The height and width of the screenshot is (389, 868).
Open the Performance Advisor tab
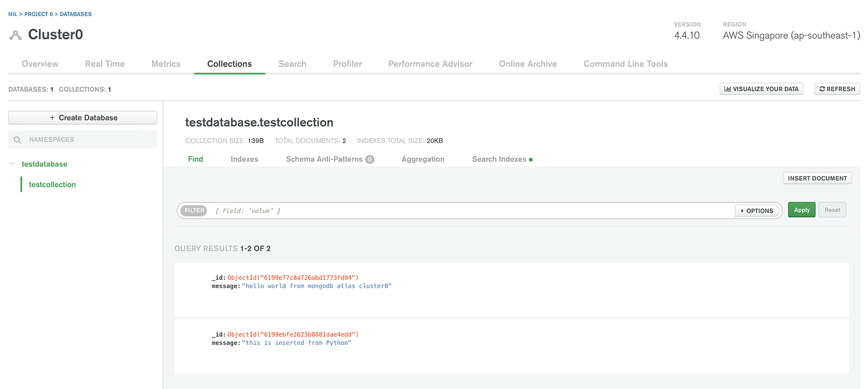pos(430,64)
